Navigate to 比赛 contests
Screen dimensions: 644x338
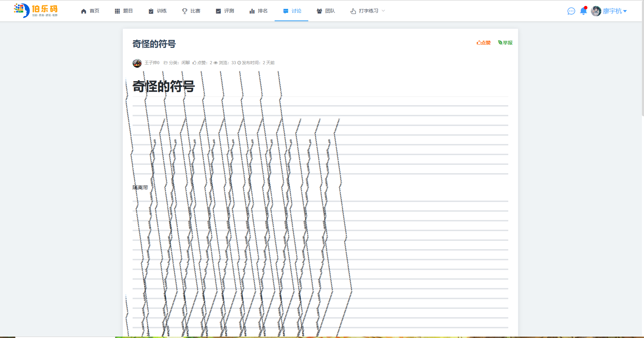(x=191, y=11)
